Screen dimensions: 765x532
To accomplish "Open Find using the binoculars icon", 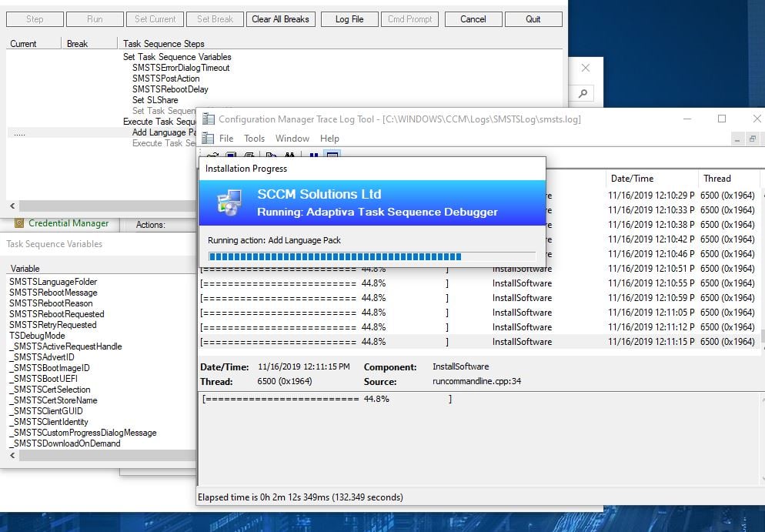I will (x=290, y=156).
